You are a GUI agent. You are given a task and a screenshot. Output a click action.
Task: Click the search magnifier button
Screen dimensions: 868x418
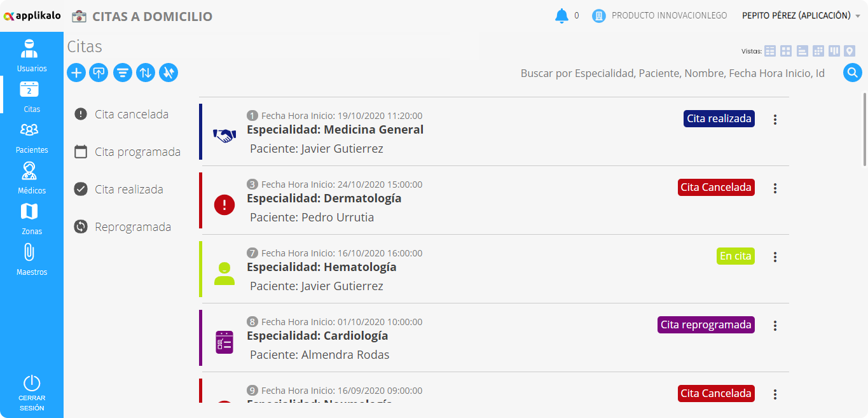point(853,73)
